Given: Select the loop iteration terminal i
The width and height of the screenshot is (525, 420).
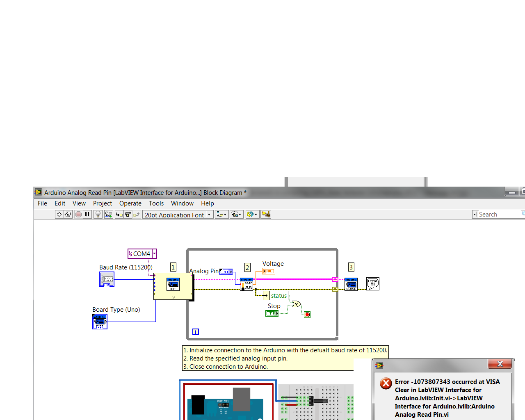Looking at the screenshot, I should (196, 332).
